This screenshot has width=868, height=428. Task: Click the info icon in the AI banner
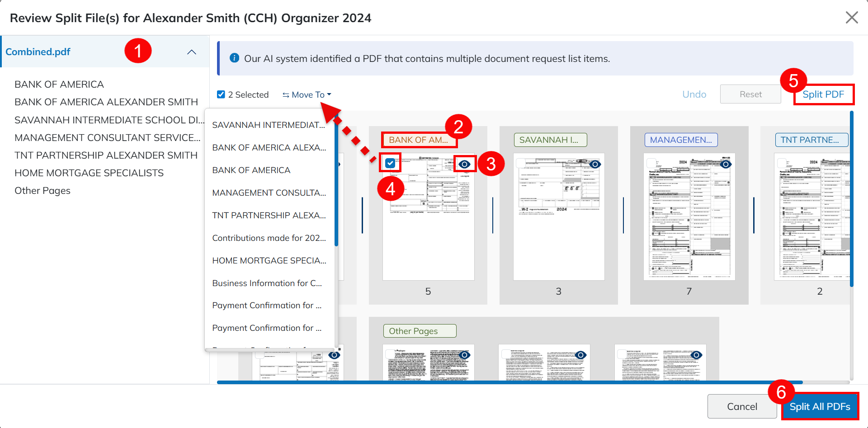234,58
